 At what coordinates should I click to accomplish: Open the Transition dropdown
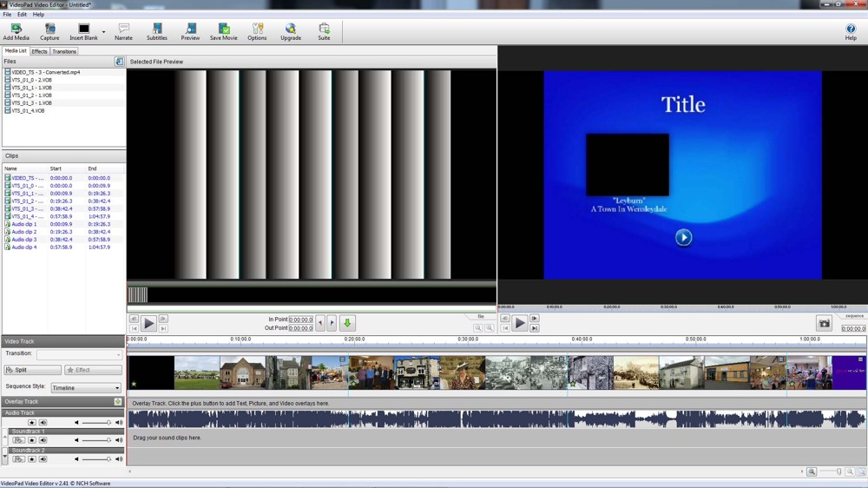(x=79, y=355)
